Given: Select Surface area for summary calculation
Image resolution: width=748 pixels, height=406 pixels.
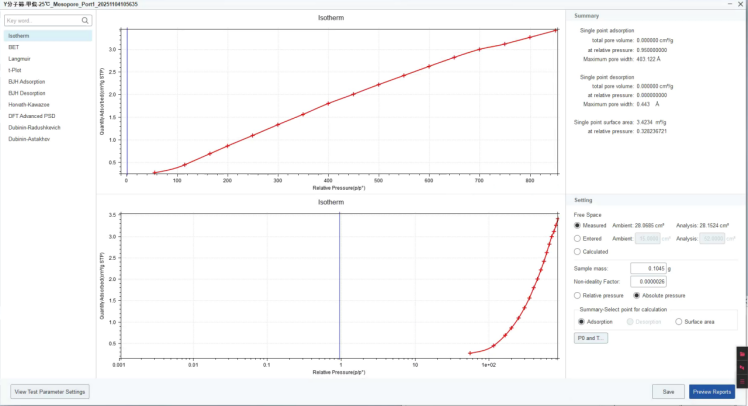Looking at the screenshot, I should [x=679, y=322].
